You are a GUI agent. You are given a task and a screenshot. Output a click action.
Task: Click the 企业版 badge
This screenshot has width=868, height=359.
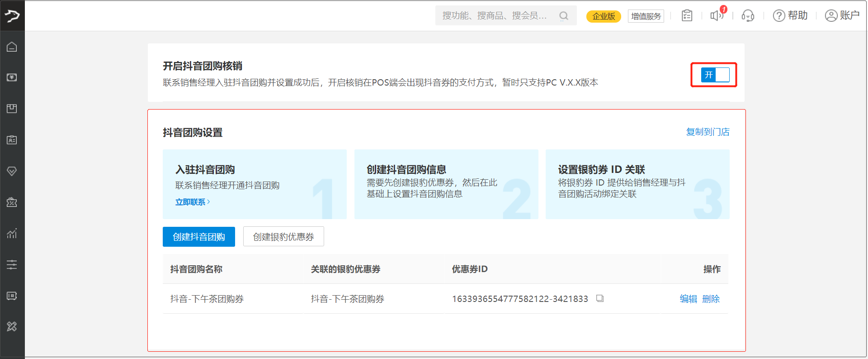pyautogui.click(x=604, y=16)
